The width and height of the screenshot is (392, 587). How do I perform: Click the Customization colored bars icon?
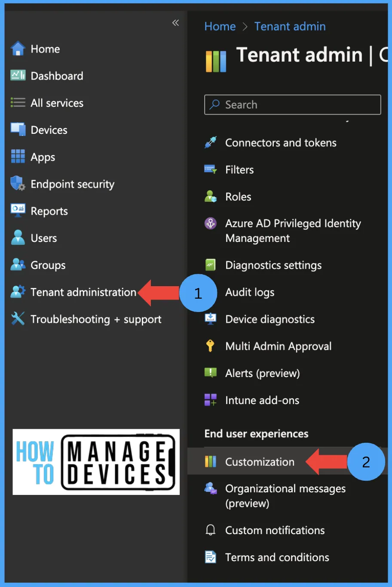211,461
